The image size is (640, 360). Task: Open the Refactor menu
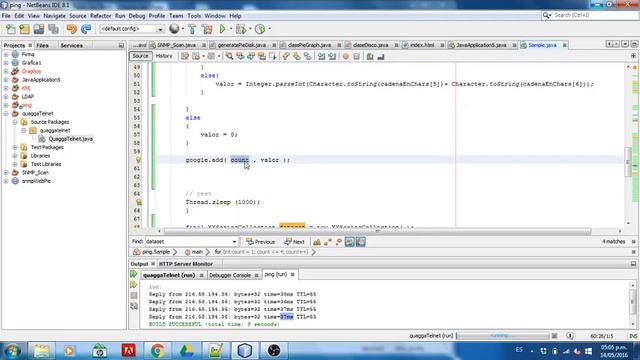[100, 16]
